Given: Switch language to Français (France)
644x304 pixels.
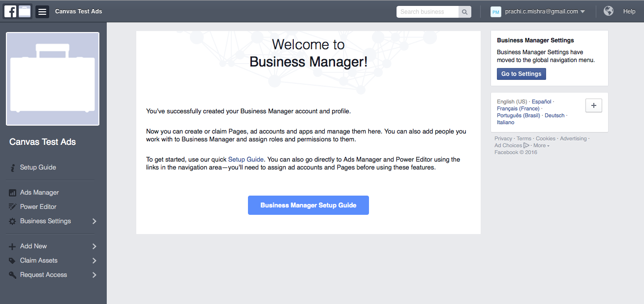Looking at the screenshot, I should tap(518, 108).
